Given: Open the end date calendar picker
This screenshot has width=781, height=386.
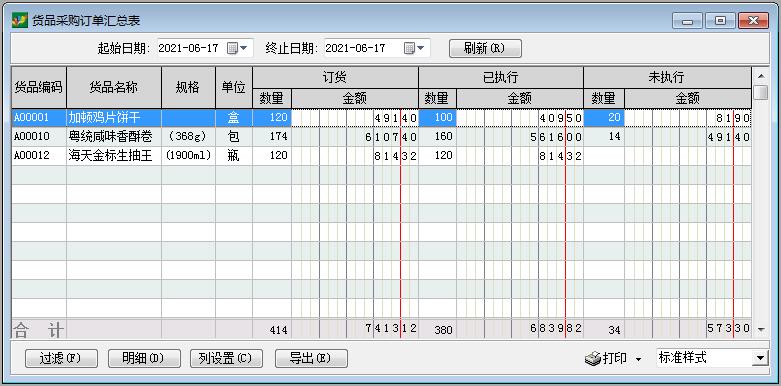Looking at the screenshot, I should (414, 48).
